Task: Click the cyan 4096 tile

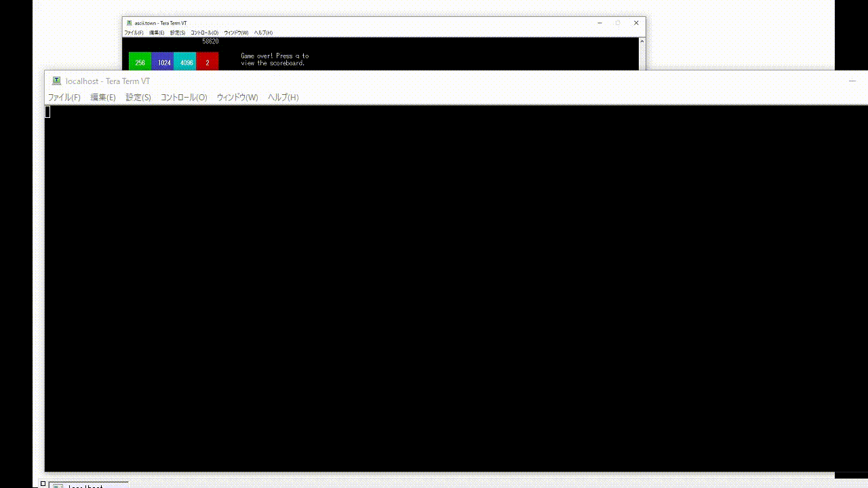Action: [x=185, y=62]
